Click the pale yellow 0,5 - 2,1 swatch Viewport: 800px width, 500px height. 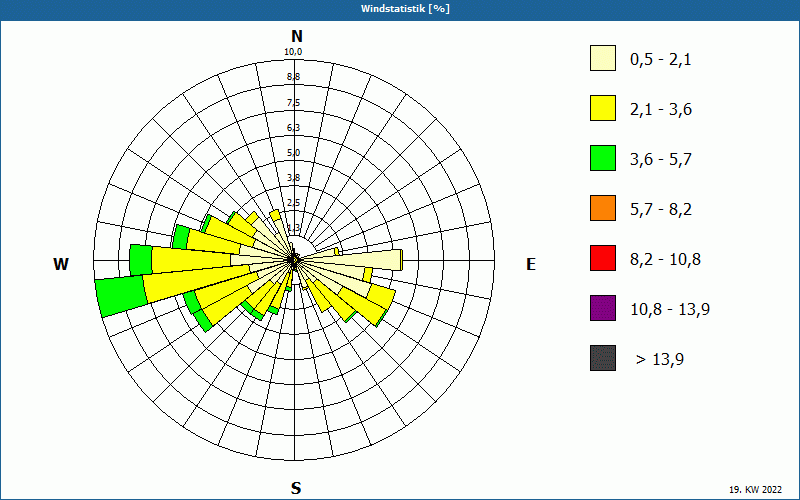point(603,58)
